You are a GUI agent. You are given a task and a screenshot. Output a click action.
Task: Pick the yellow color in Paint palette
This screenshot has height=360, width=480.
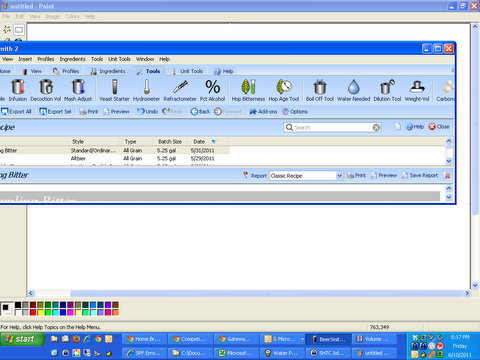[40, 313]
